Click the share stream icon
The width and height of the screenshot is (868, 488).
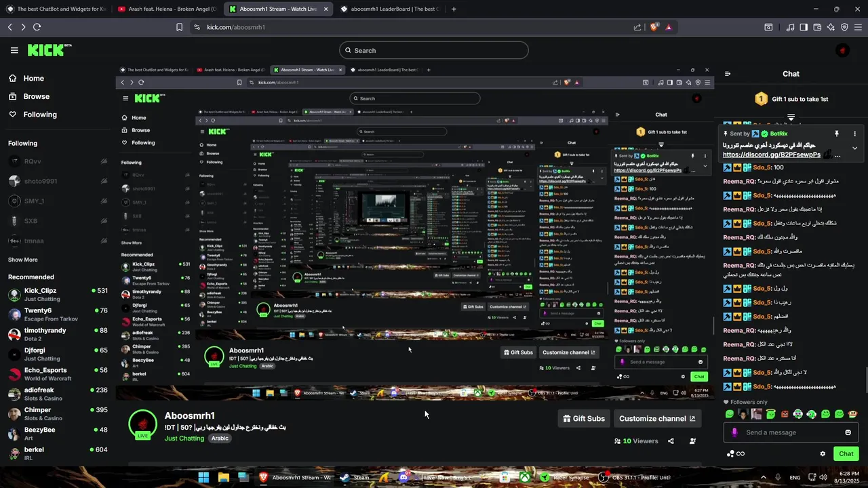[671, 441]
